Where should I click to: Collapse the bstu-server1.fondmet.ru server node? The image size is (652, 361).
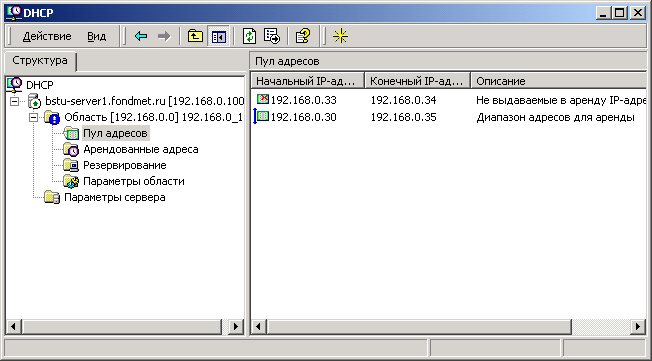15,101
